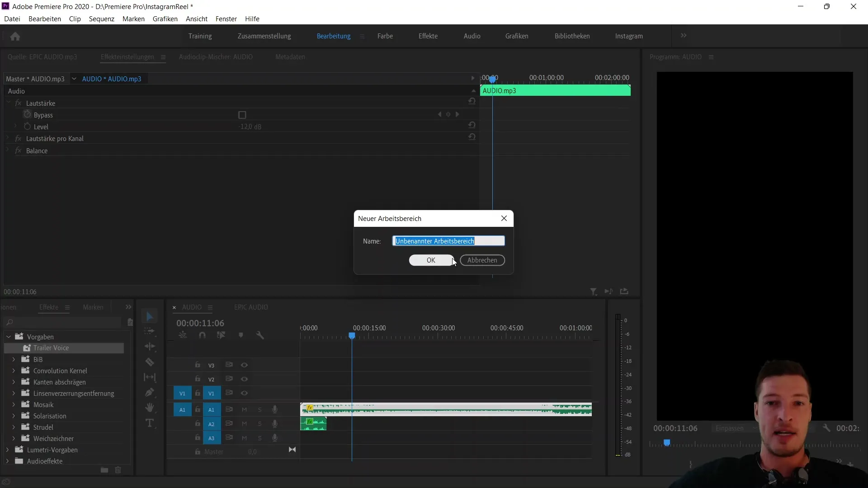Toggle solo button on A1 audio track

point(259,409)
